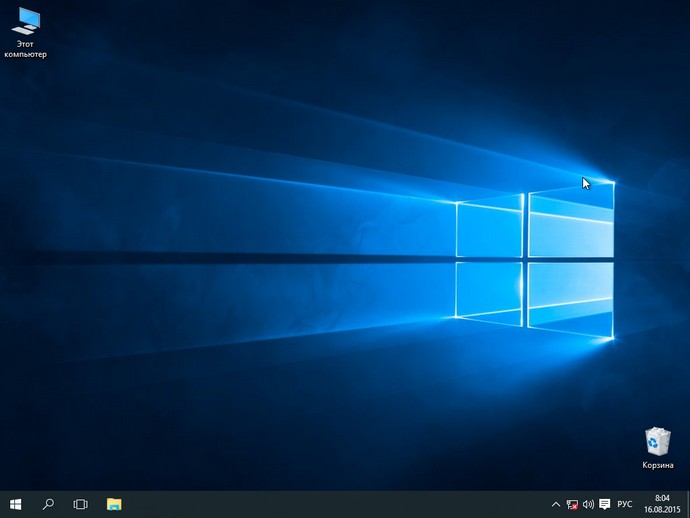
Task: Launch File Explorer from the taskbar
Action: click(x=114, y=504)
